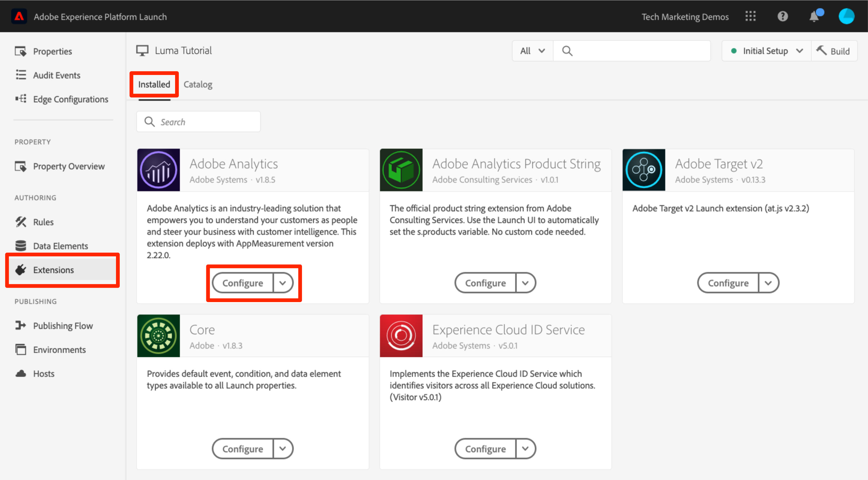
Task: Open the app switcher grid icon
Action: pos(750,16)
